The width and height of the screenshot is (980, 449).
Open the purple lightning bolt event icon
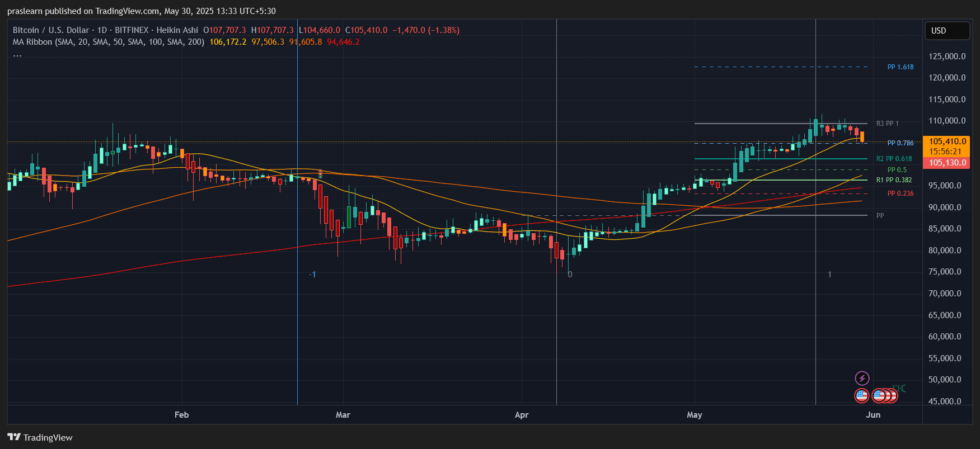(862, 379)
